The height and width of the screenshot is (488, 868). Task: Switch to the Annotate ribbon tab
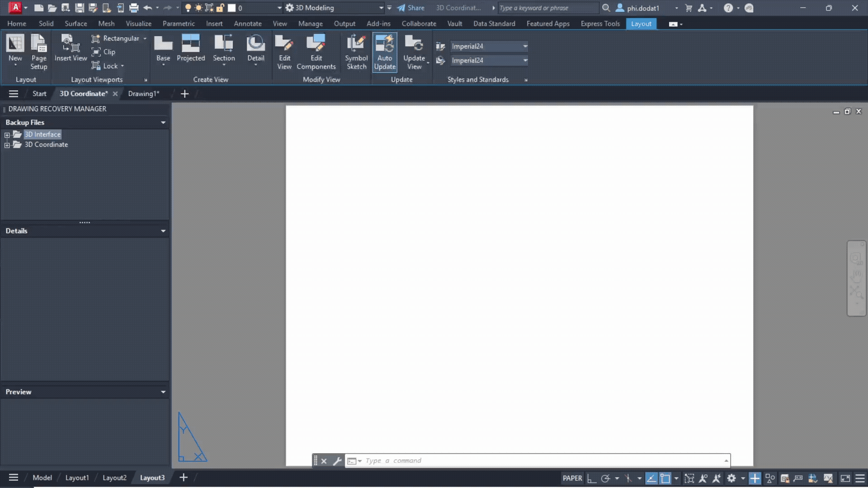point(248,23)
